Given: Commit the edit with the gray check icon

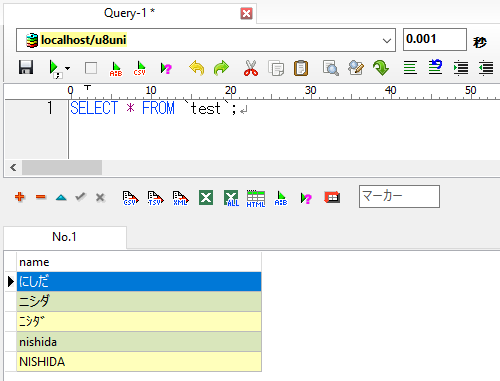Looking at the screenshot, I should click(80, 197).
